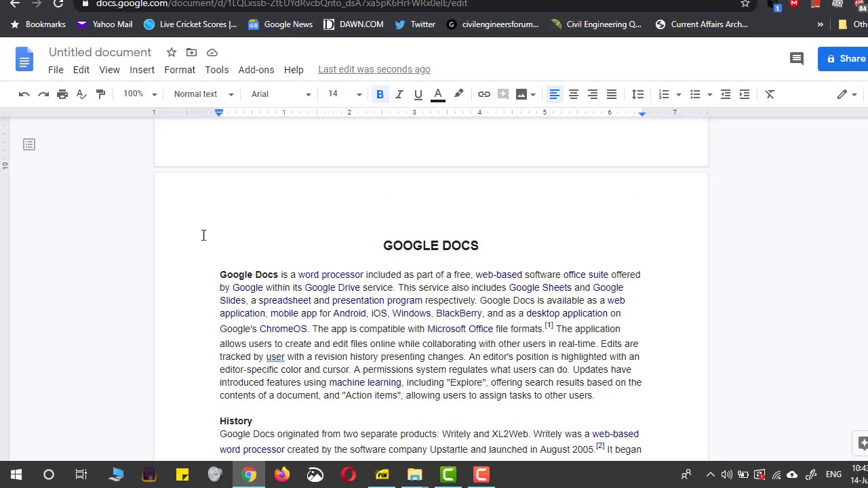This screenshot has height=488, width=868.
Task: Print the document with printer icon
Action: tap(62, 94)
